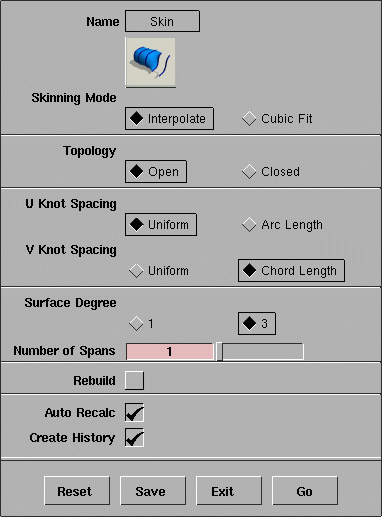The image size is (382, 517).
Task: Select Interpolate skinning mode
Action: coord(169,118)
